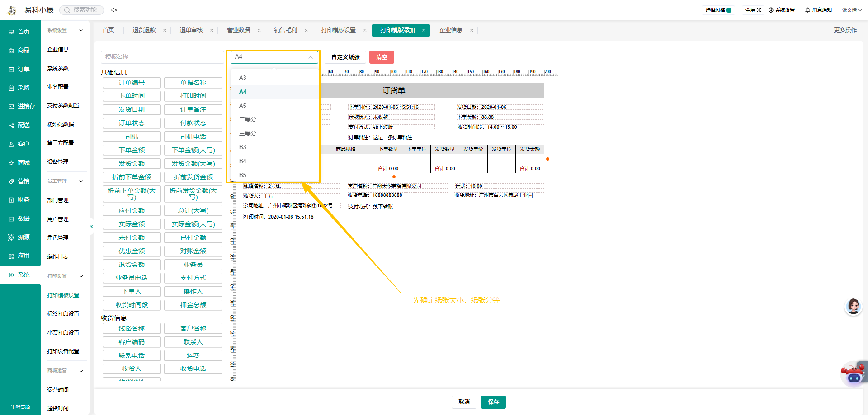
Task: Click the red 清空 button
Action: (x=382, y=57)
